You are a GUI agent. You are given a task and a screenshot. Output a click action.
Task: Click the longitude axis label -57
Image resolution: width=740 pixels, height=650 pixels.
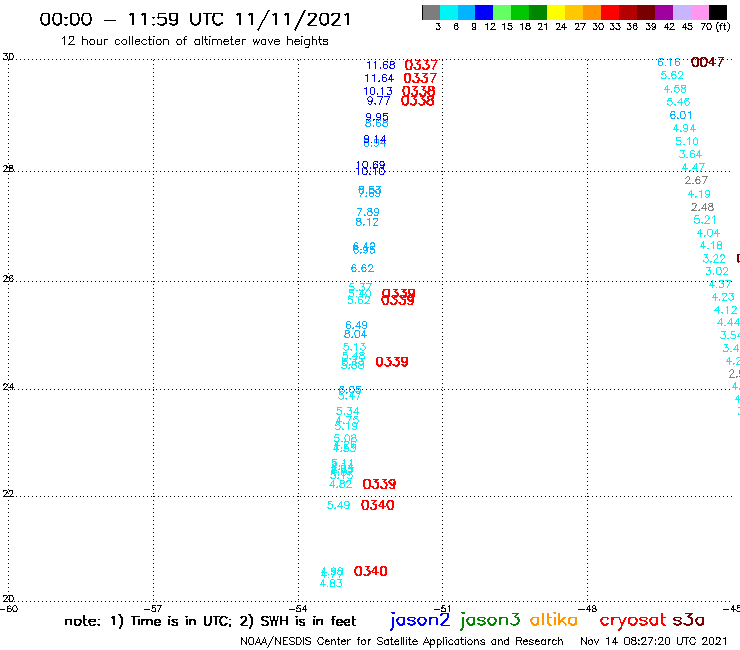(153, 609)
